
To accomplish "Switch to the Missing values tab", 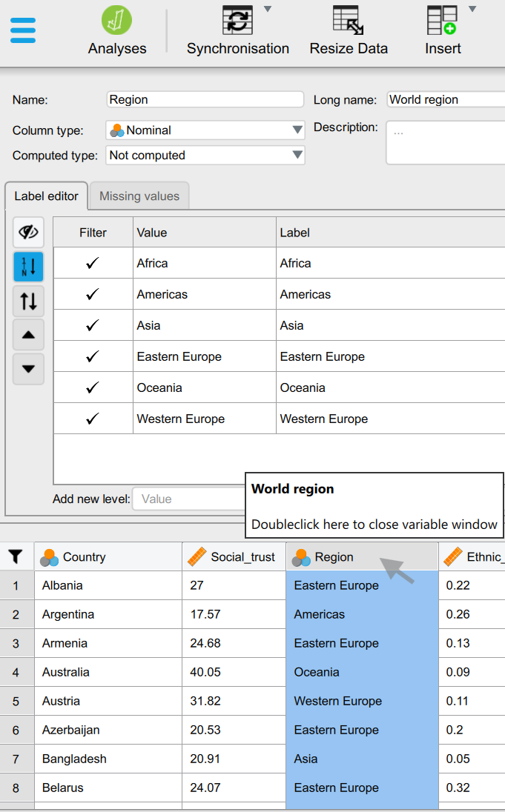I will (139, 196).
